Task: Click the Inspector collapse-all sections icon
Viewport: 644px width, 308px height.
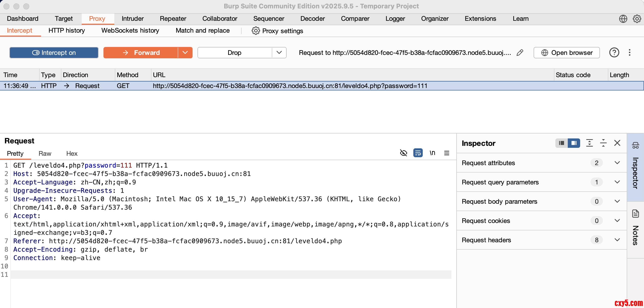Action: (603, 143)
